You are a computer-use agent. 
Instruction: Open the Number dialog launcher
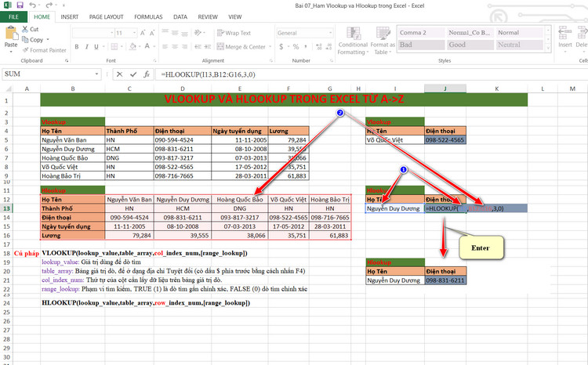(x=331, y=60)
